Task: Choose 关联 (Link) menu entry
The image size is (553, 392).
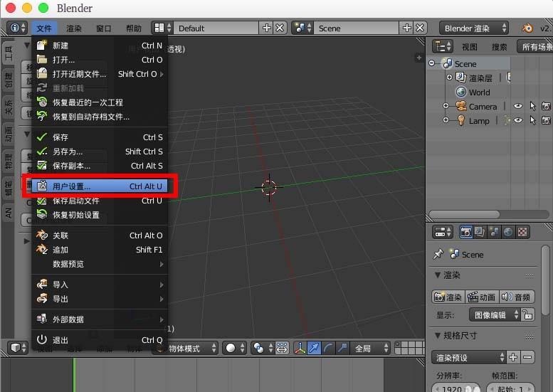Action: click(100, 235)
